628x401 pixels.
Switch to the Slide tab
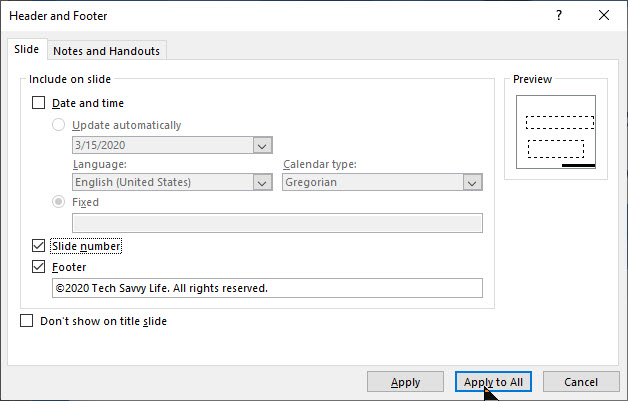point(25,50)
